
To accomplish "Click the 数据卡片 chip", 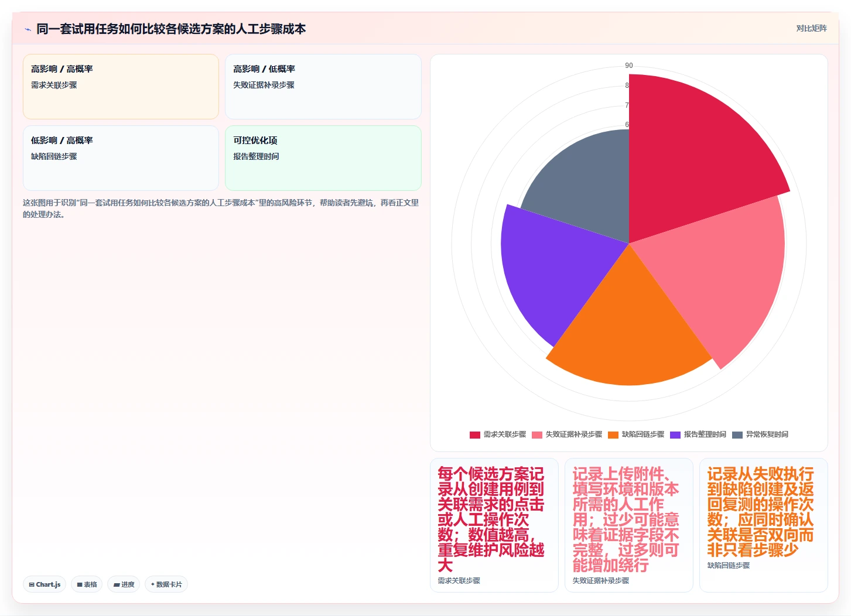I will click(x=166, y=584).
